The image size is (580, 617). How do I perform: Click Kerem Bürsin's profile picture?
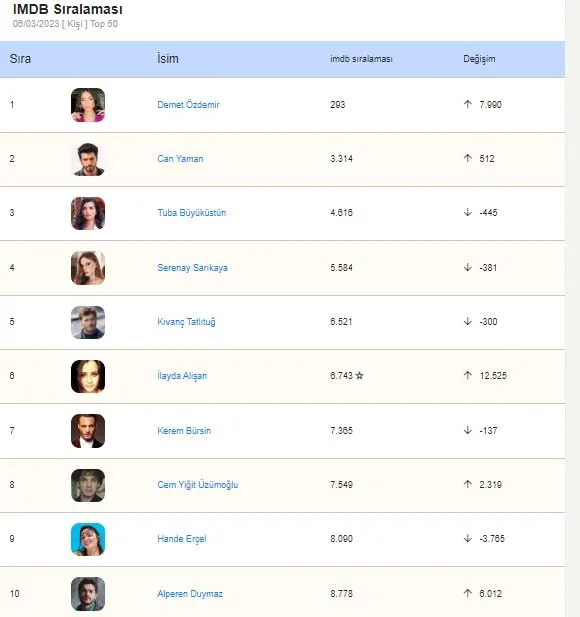click(88, 431)
